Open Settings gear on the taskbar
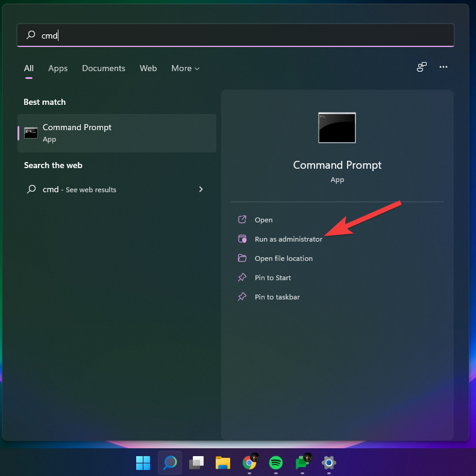 pos(329,463)
